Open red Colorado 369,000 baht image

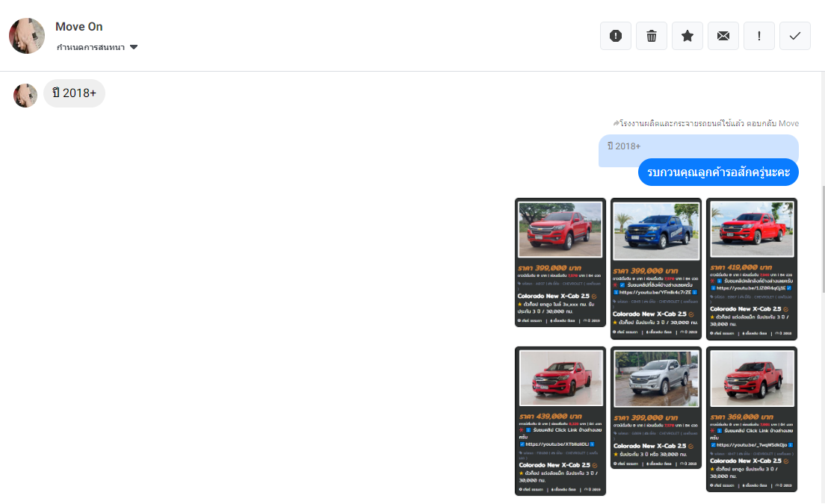751,420
